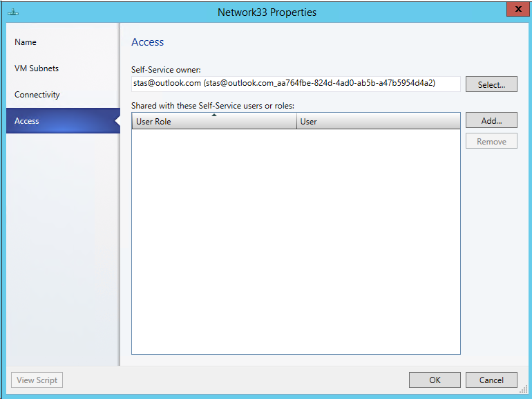
Task: Confirm changes with the OK button
Action: 435,380
